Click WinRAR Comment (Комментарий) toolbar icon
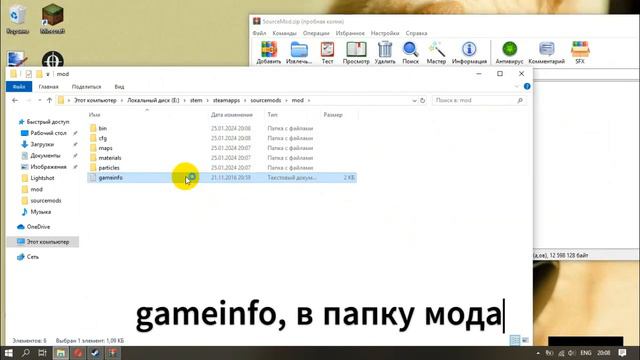This screenshot has width=640, height=360. (547, 53)
